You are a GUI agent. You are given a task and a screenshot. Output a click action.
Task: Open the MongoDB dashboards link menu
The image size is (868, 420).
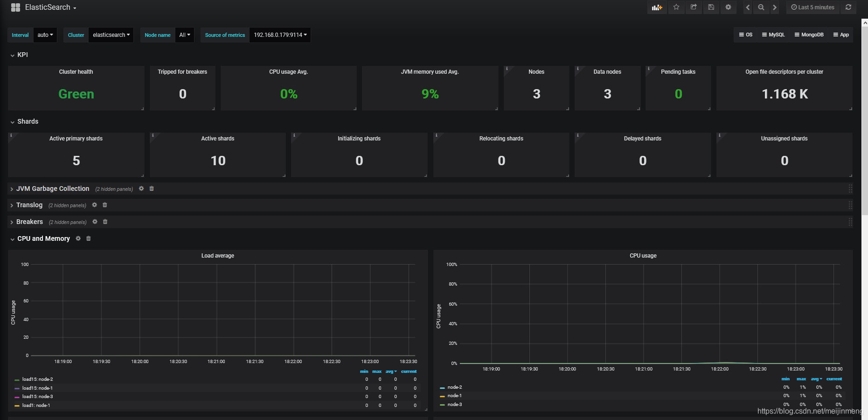tap(809, 35)
